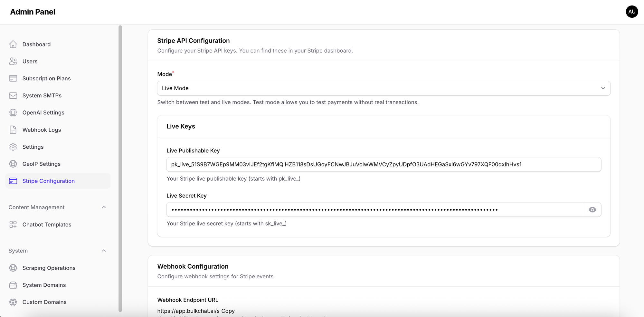The image size is (644, 317).
Task: Click the Webhook Logs document icon
Action: click(13, 130)
